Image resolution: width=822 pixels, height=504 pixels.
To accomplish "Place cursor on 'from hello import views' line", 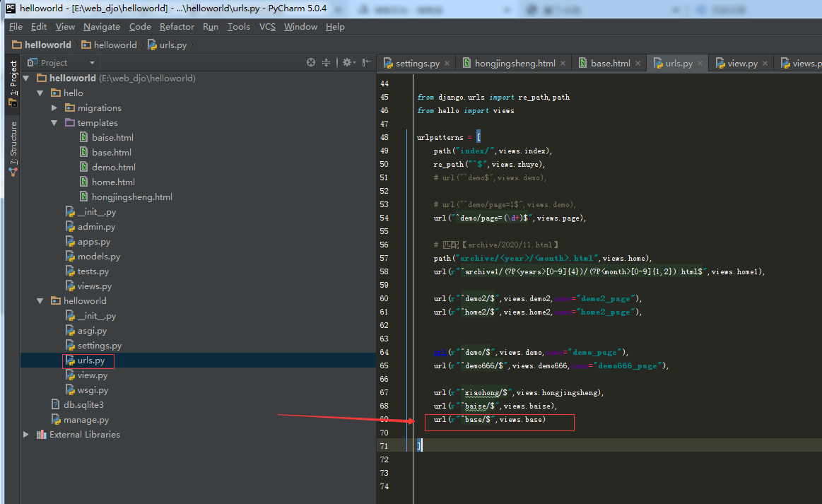I will coord(466,111).
